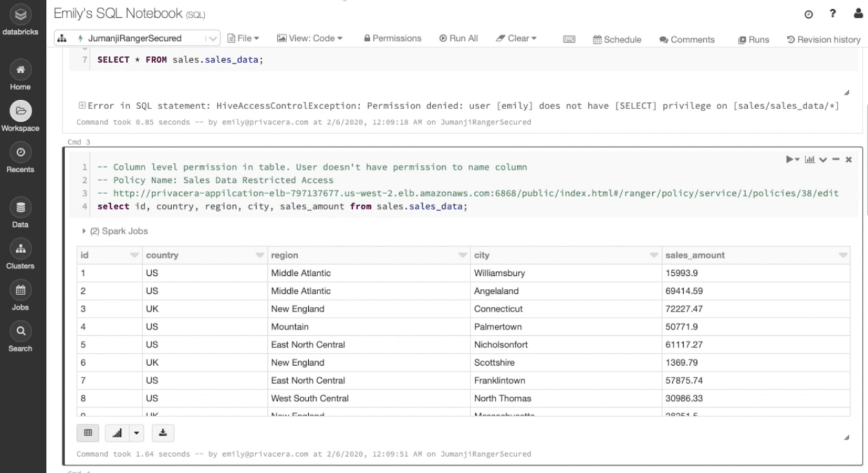Open the cluster selector JumanjiRangerSecured dropdown
Viewport: 868px width, 473px height.
(x=137, y=38)
